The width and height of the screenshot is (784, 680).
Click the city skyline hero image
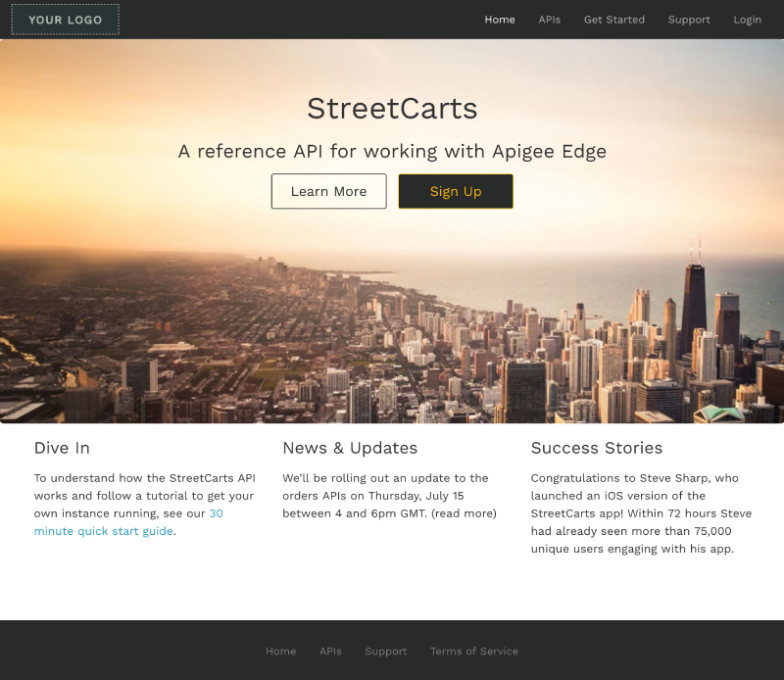[x=392, y=323]
